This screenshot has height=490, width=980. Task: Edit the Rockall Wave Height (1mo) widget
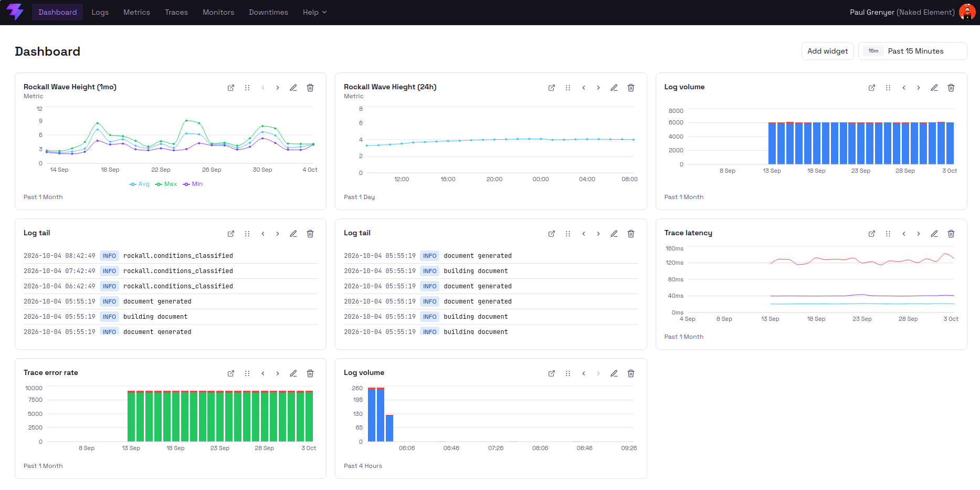tap(293, 88)
